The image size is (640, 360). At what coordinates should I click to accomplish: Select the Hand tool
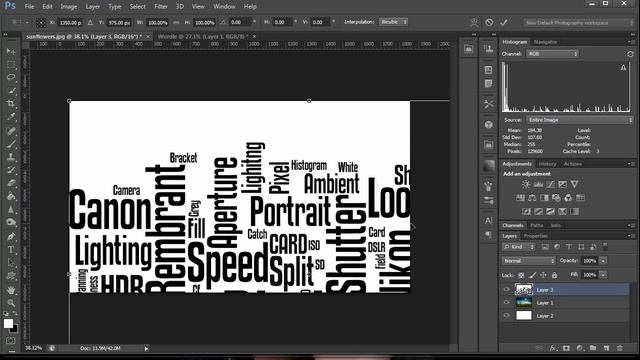point(11,290)
